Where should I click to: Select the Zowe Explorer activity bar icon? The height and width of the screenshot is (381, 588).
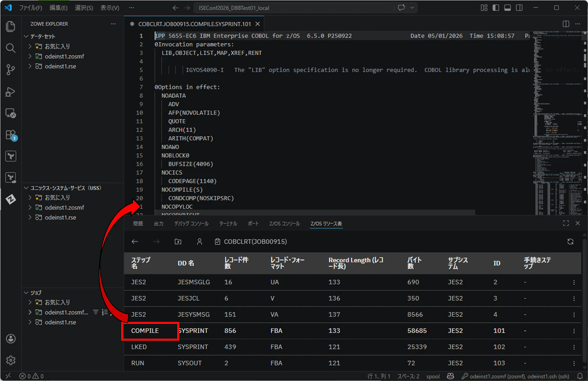[10, 199]
